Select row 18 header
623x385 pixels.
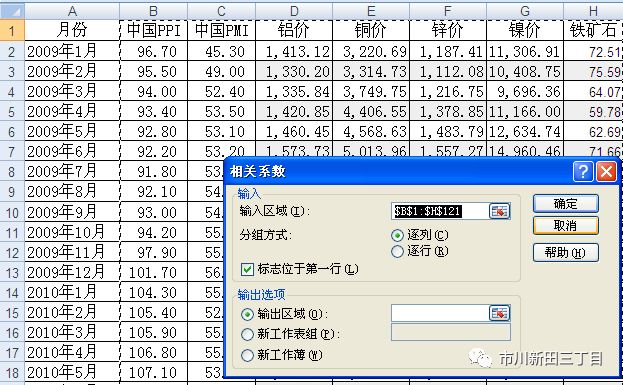pos(12,372)
